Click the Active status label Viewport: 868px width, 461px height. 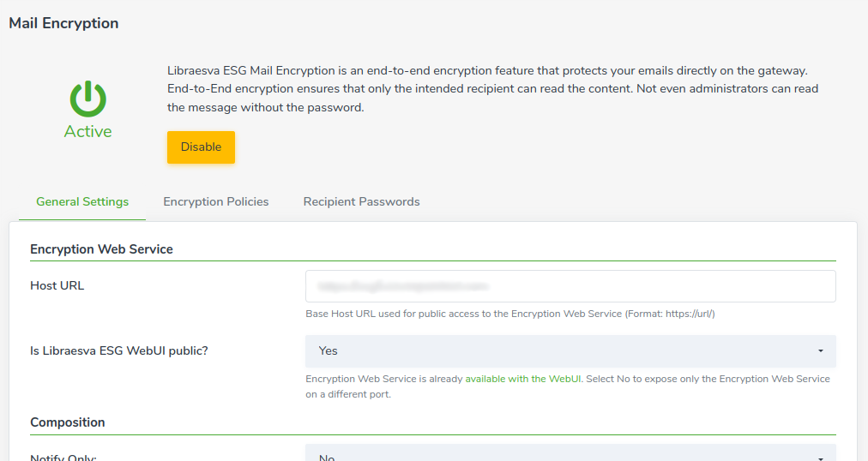[87, 132]
